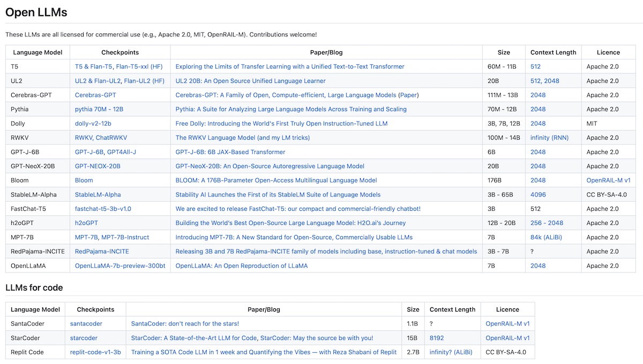Open the dolly-v2-12b checkpoint link
Viewport: 643px width, 364px height.
click(93, 124)
